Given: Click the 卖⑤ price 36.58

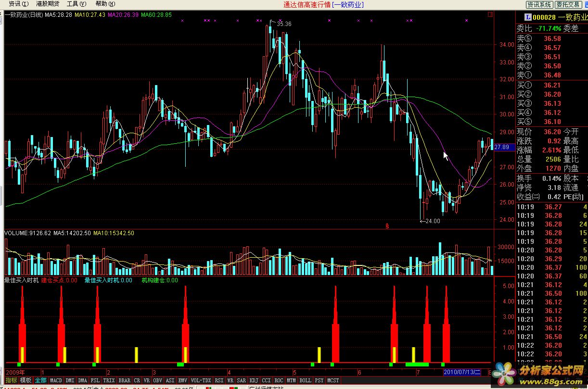Looking at the screenshot, I should [552, 38].
